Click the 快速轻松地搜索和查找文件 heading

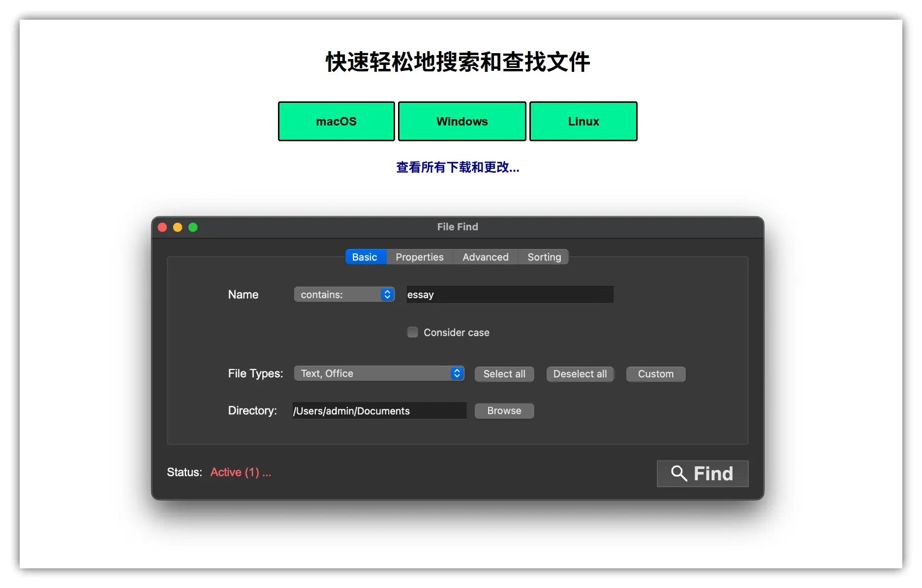point(458,62)
